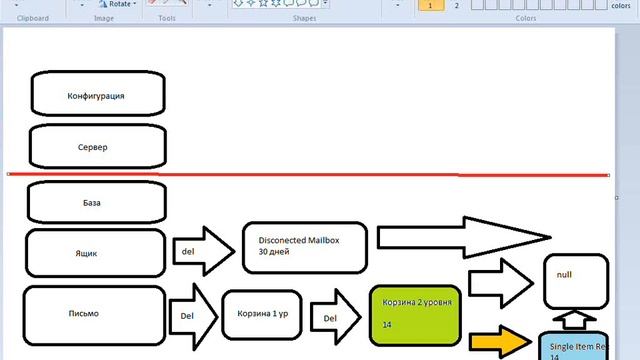Click the "Single Item Re" text in blue box
Image resolution: width=640 pixels, height=360 pixels.
pos(578,347)
